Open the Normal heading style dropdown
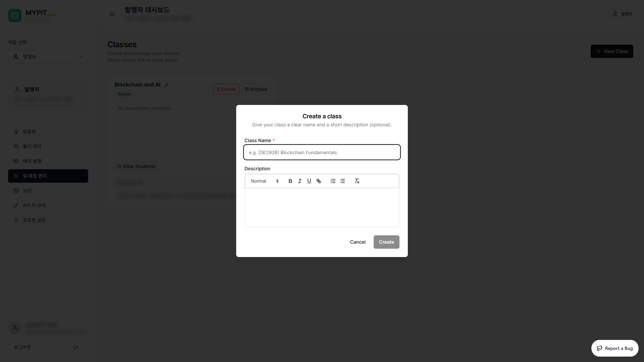644x362 pixels. (x=264, y=181)
